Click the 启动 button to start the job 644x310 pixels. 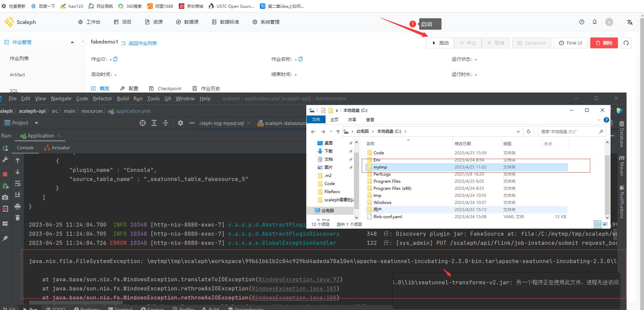point(440,43)
